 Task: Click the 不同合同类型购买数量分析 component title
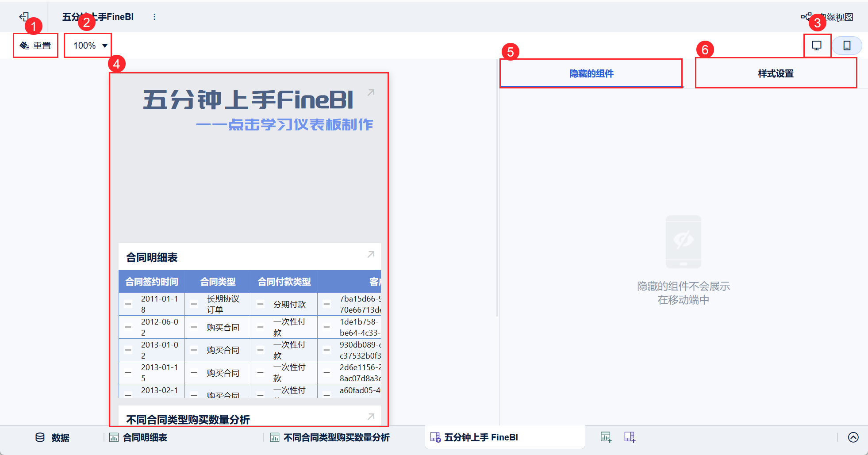(x=188, y=419)
